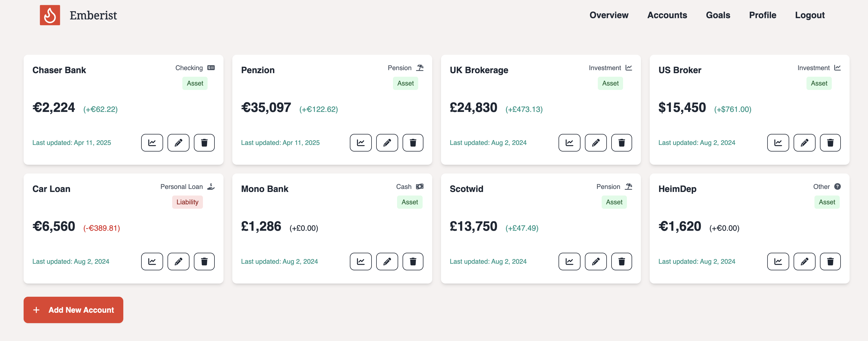Open the Profile page
868x341 pixels.
(x=762, y=15)
